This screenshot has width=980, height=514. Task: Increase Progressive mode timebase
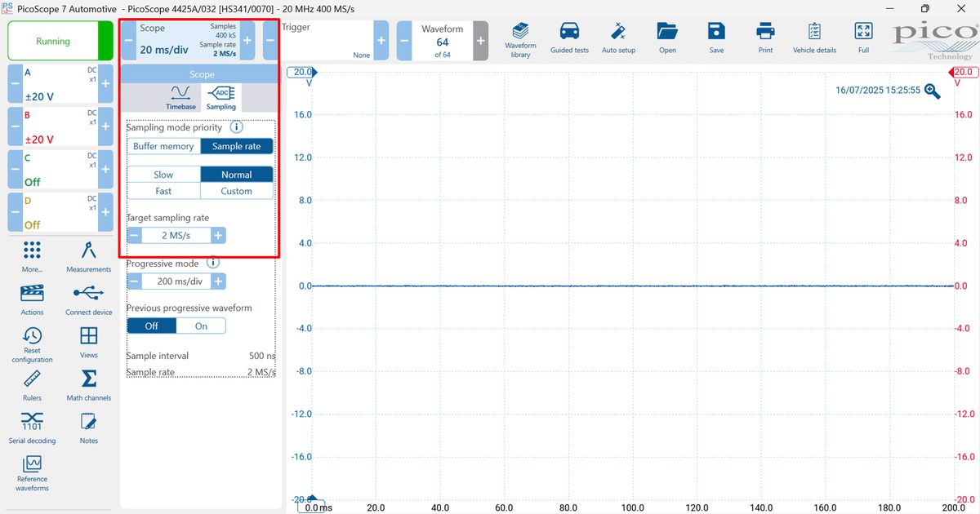[x=218, y=281]
